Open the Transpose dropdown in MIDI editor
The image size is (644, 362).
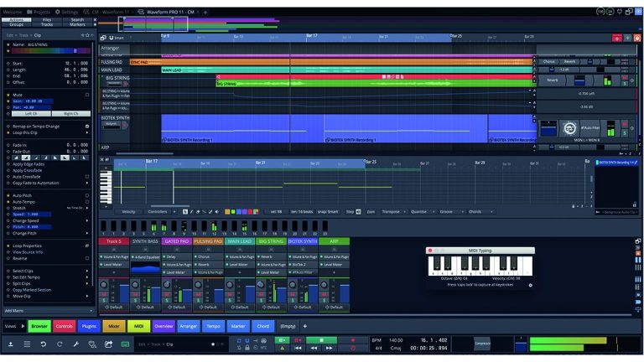click(x=393, y=212)
